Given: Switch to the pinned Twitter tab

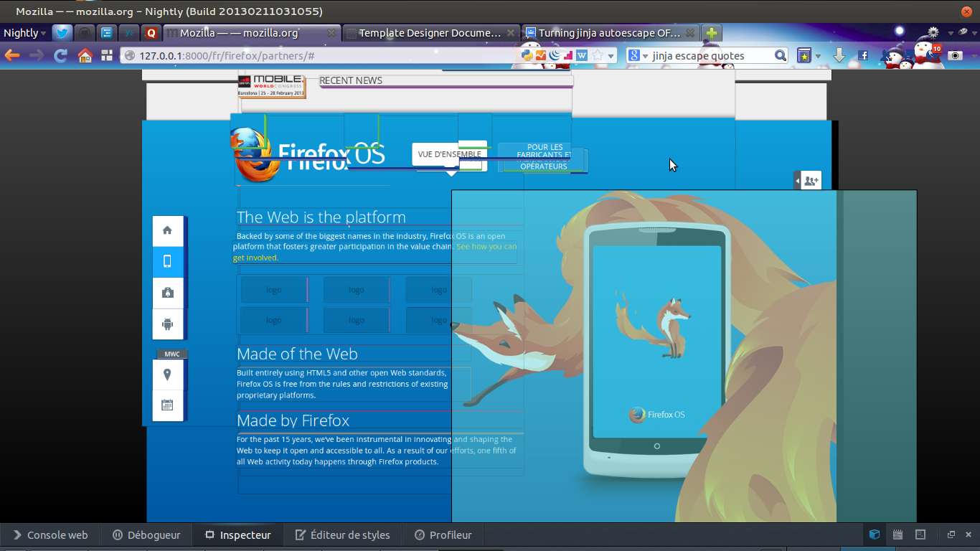Looking at the screenshot, I should (x=62, y=33).
